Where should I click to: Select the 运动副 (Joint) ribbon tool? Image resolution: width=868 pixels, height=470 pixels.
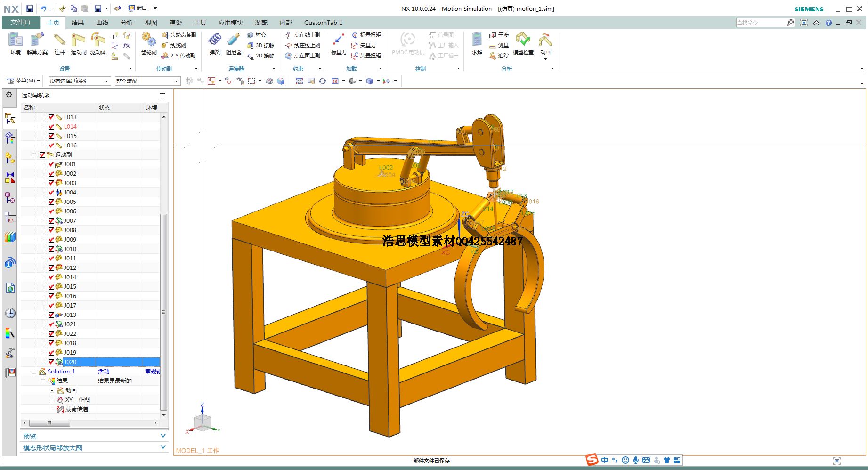point(78,44)
